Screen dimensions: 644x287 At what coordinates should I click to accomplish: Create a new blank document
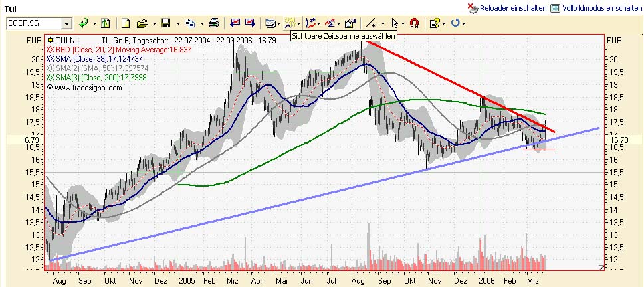point(126,23)
